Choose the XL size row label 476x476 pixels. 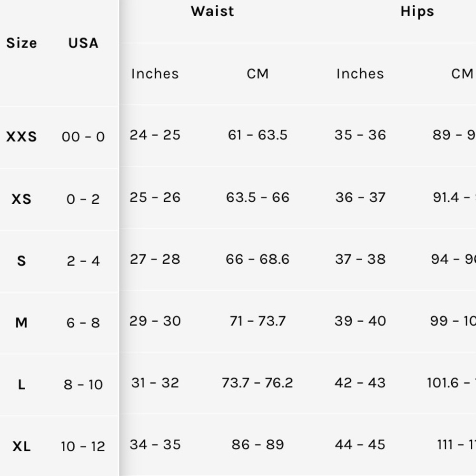point(21,446)
